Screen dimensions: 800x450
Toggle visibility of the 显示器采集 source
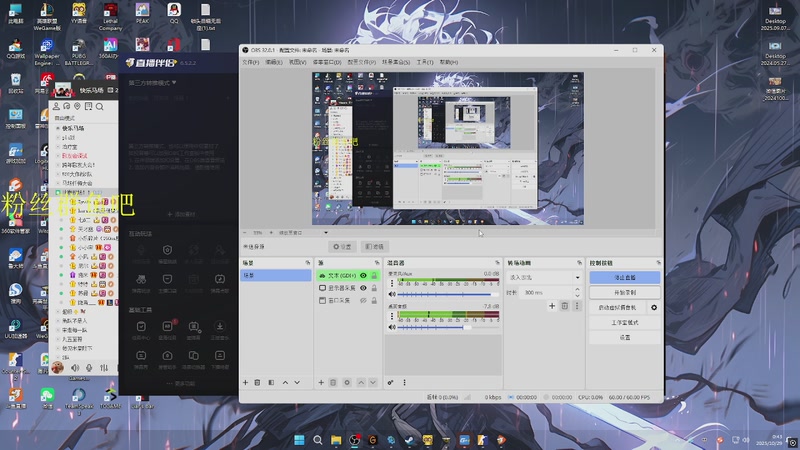363,287
